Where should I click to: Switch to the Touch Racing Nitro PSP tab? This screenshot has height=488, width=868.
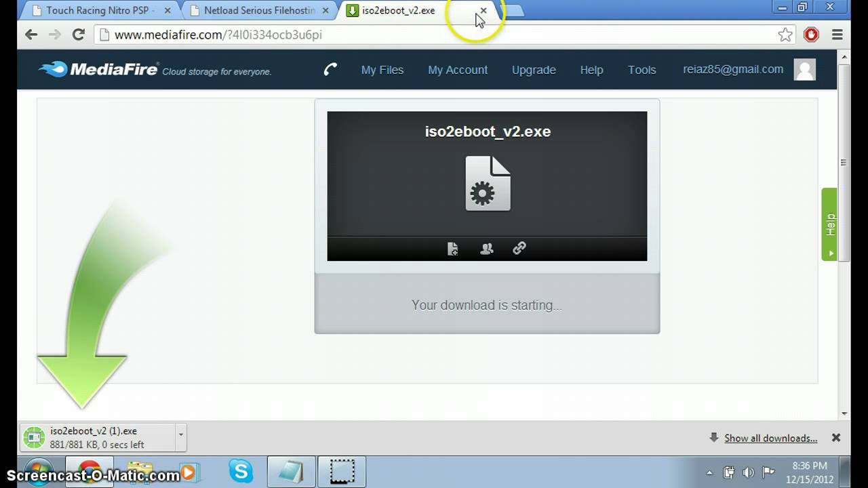100,11
